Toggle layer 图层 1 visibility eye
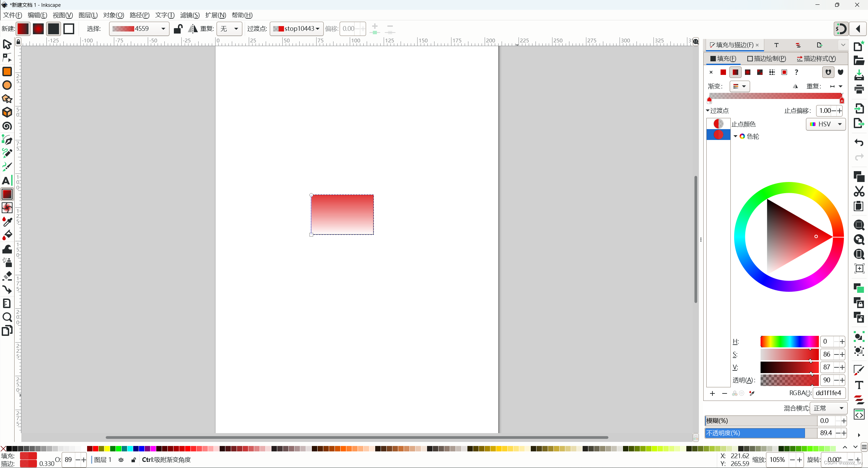 [x=121, y=460]
